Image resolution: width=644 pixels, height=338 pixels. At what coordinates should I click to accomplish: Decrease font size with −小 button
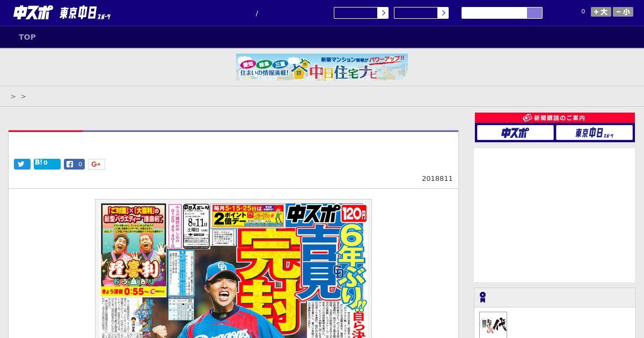tap(623, 12)
